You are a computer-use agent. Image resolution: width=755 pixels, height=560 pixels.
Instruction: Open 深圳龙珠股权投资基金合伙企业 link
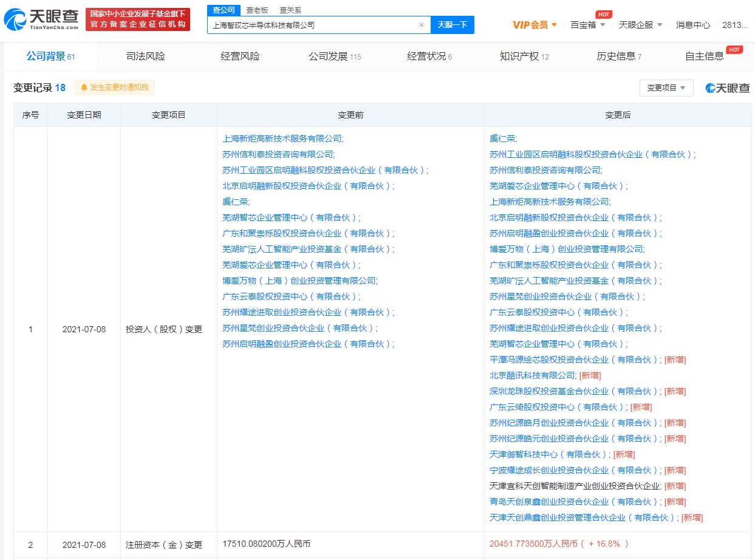click(x=575, y=391)
